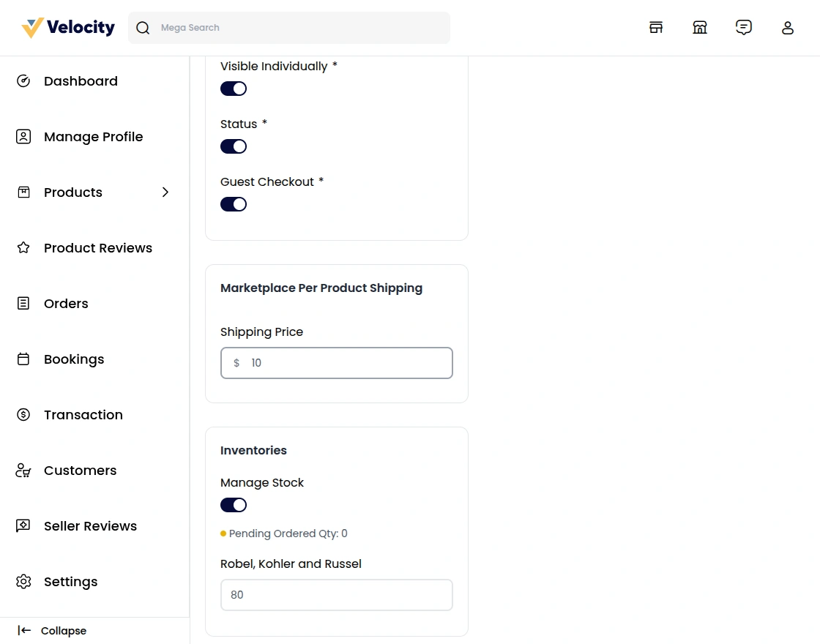Turn off the Status switch
The height and width of the screenshot is (644, 820).
click(x=233, y=146)
